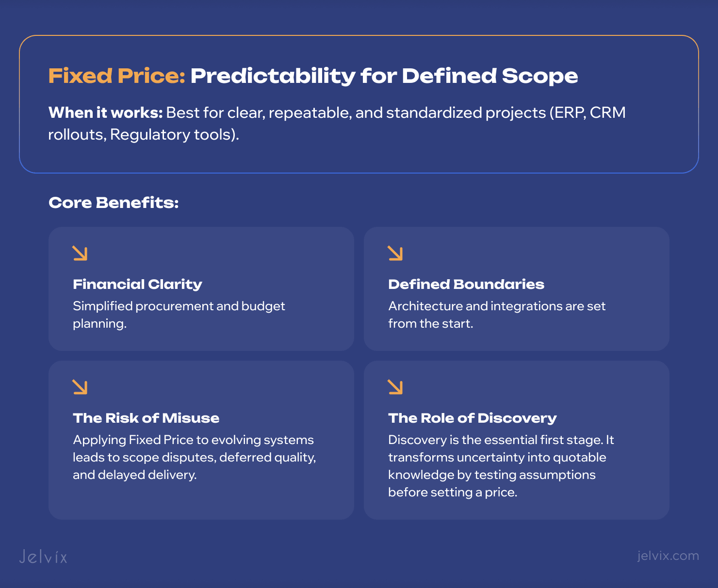Click the orange Fixed Price title text

coord(116,76)
